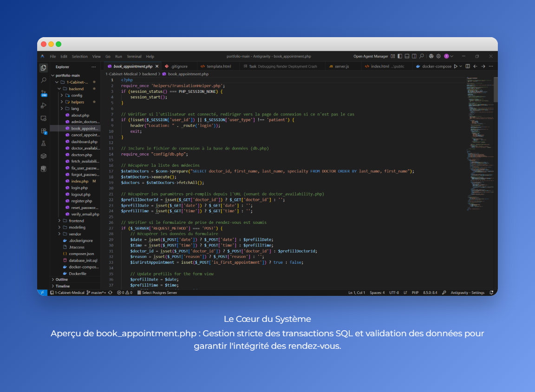
Task: Open run options dropdown next to play
Action: click(x=461, y=66)
